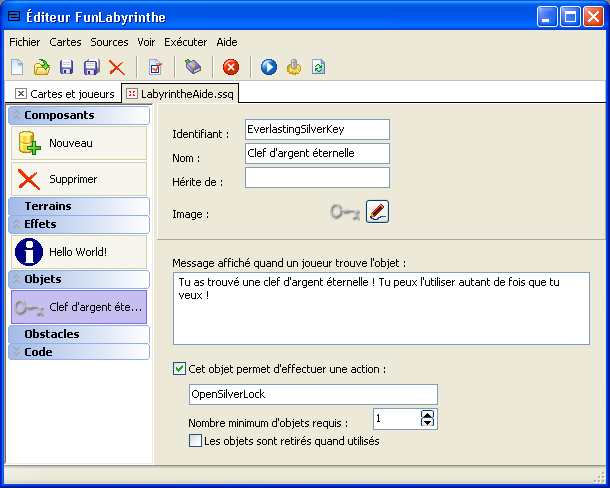Viewport: 610px width, 488px height.
Task: Open the Fichier menu
Action: (25, 42)
